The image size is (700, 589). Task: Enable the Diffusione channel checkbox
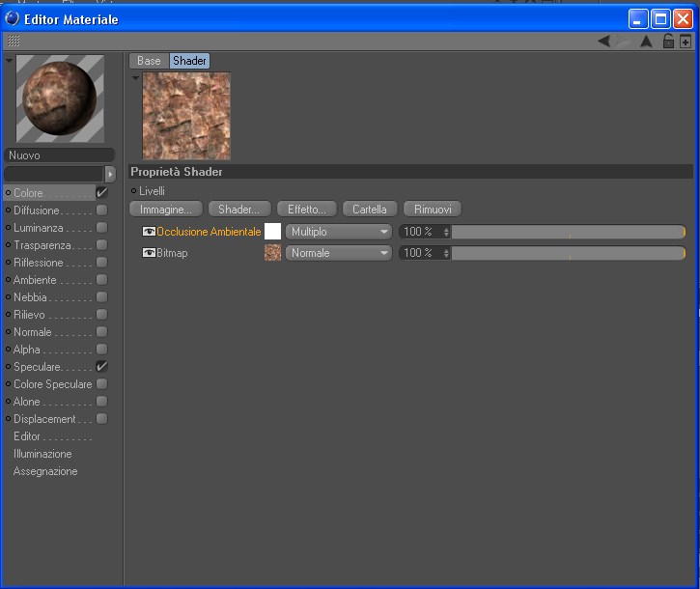click(101, 210)
